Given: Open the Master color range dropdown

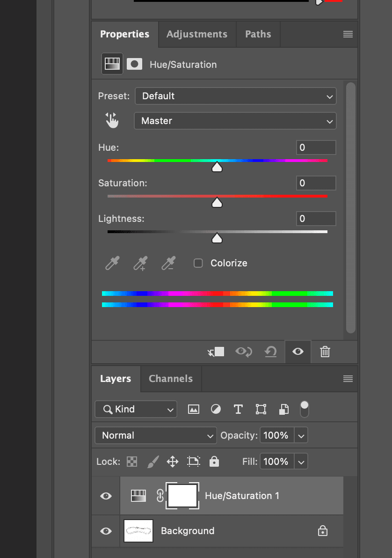Looking at the screenshot, I should coord(235,121).
